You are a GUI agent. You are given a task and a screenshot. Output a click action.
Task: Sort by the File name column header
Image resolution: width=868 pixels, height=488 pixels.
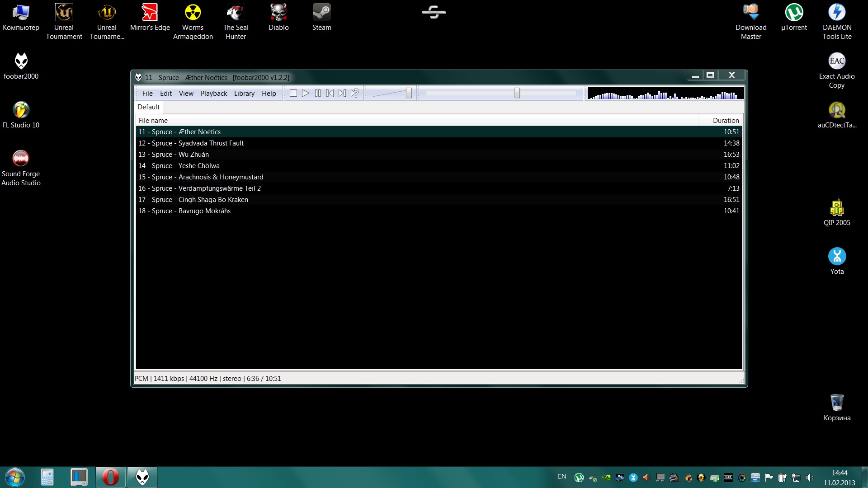pos(417,120)
